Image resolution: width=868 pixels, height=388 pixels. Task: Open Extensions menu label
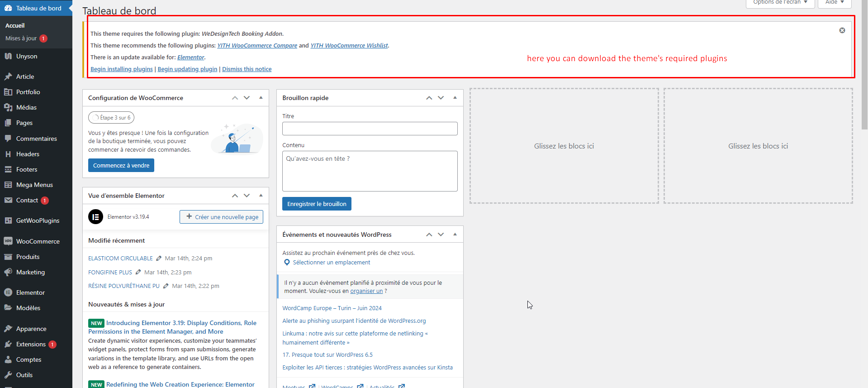[31, 344]
